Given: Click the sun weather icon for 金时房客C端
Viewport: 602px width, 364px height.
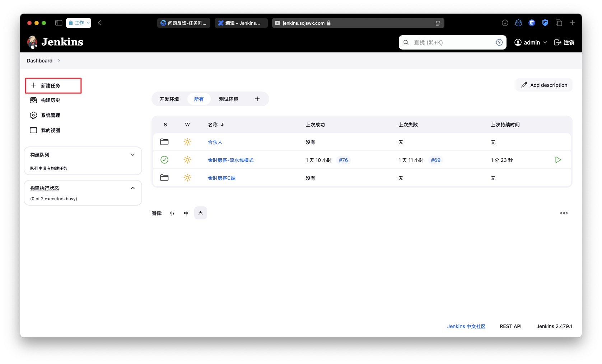Looking at the screenshot, I should 187,178.
